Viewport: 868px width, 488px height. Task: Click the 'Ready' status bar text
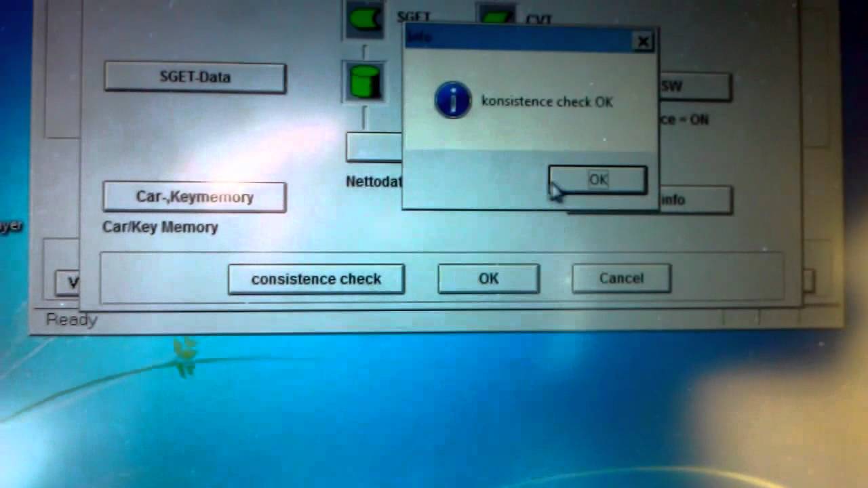[71, 319]
